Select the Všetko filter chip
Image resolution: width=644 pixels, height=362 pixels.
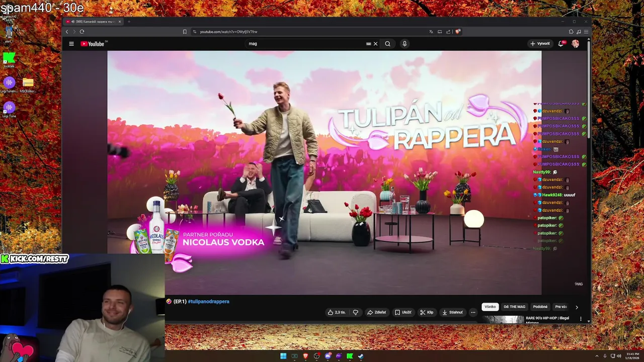click(x=490, y=307)
